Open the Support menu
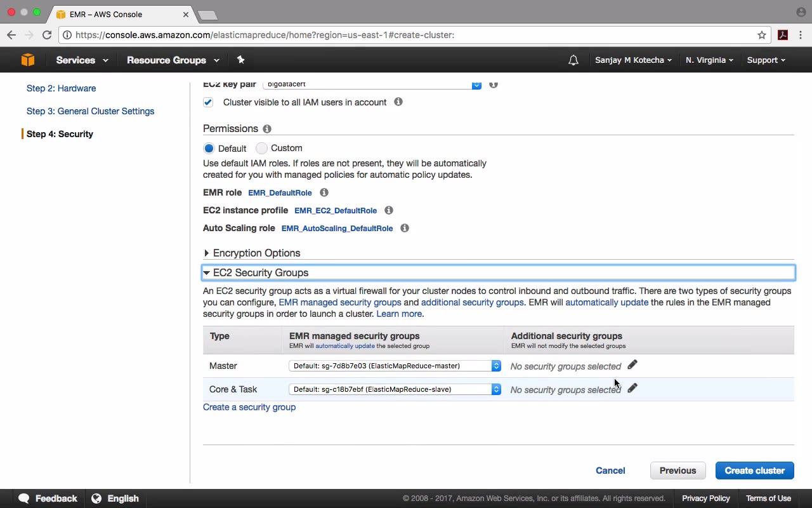 (x=766, y=60)
